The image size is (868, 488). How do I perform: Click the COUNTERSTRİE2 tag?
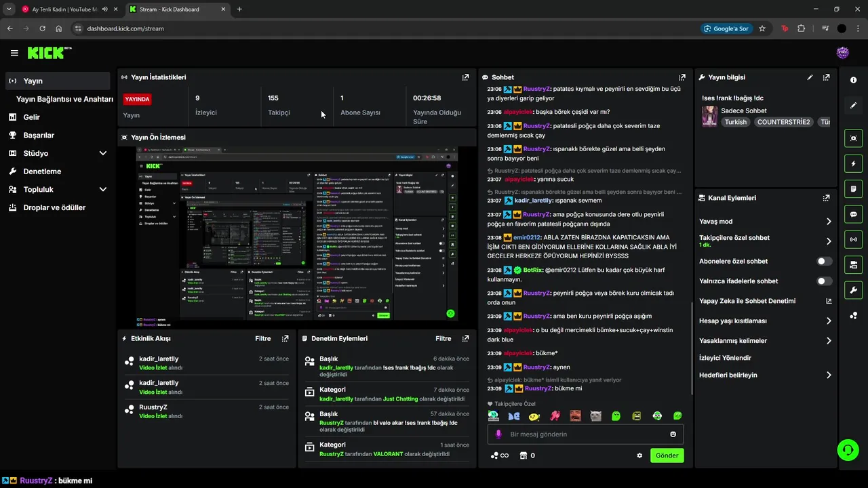[783, 122]
